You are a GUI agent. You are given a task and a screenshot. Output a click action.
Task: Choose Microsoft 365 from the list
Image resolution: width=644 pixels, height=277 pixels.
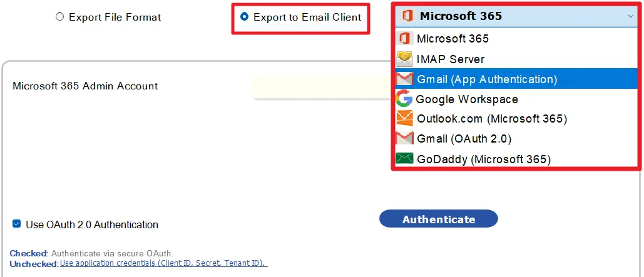click(x=516, y=39)
